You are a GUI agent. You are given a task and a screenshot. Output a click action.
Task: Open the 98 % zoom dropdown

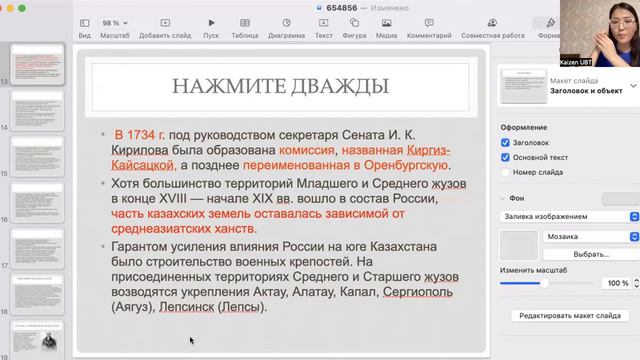115,23
